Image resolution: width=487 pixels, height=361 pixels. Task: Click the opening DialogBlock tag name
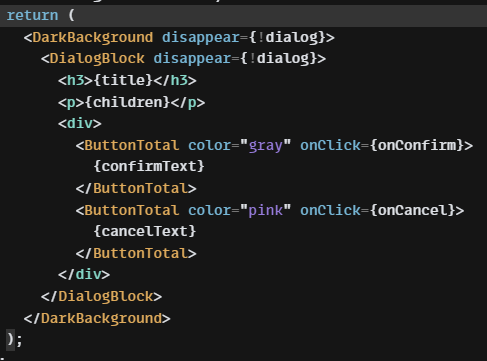97,59
